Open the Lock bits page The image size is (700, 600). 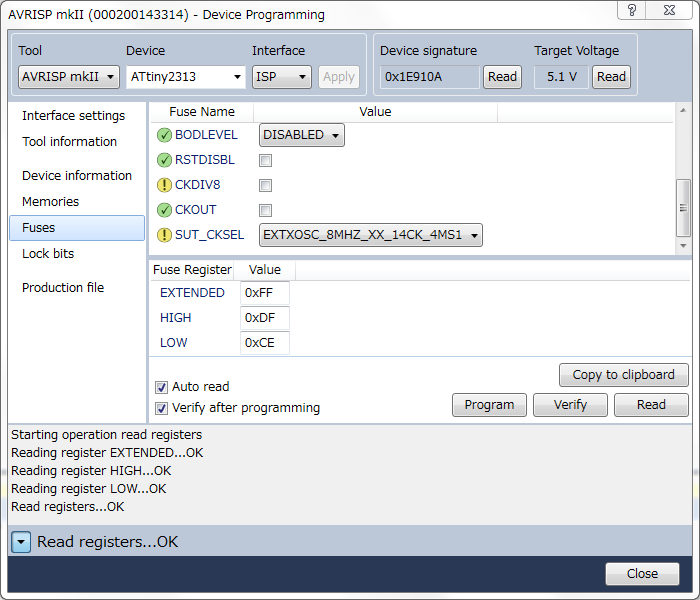pyautogui.click(x=48, y=254)
